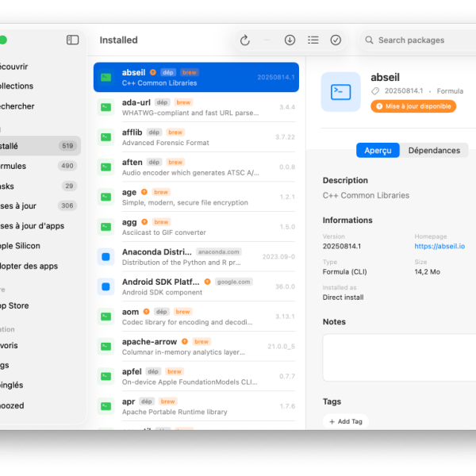Screen dimensions: 476x476
Task: Select the ada-url package row
Action: click(196, 107)
